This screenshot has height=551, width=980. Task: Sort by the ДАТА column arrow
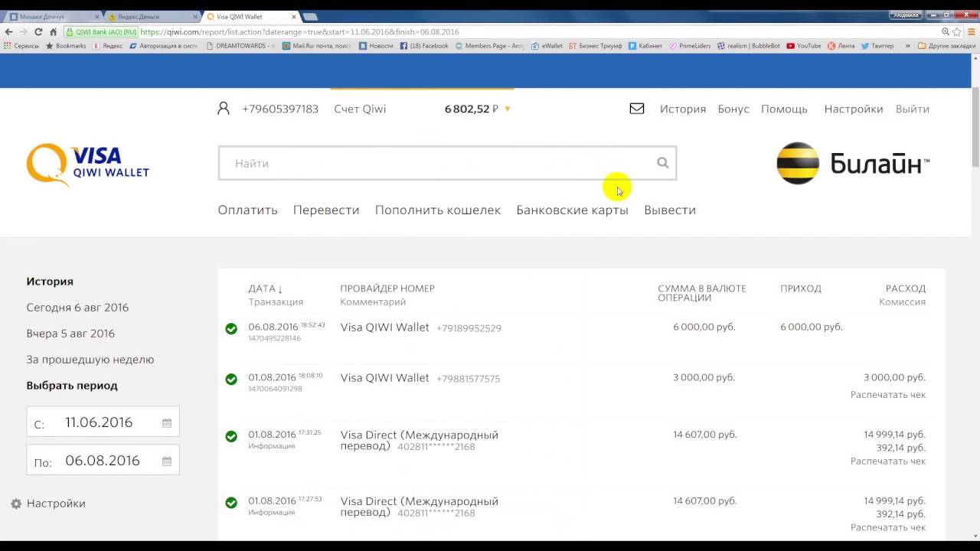point(280,289)
